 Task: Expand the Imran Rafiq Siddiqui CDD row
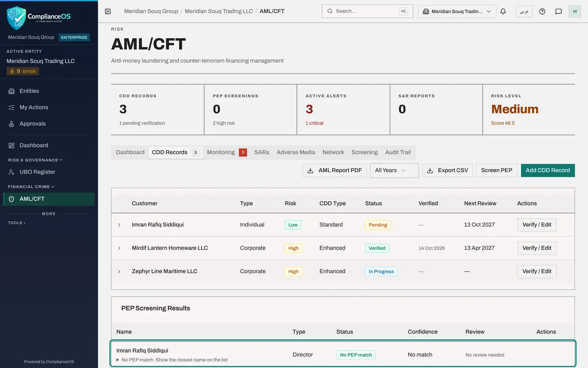119,225
